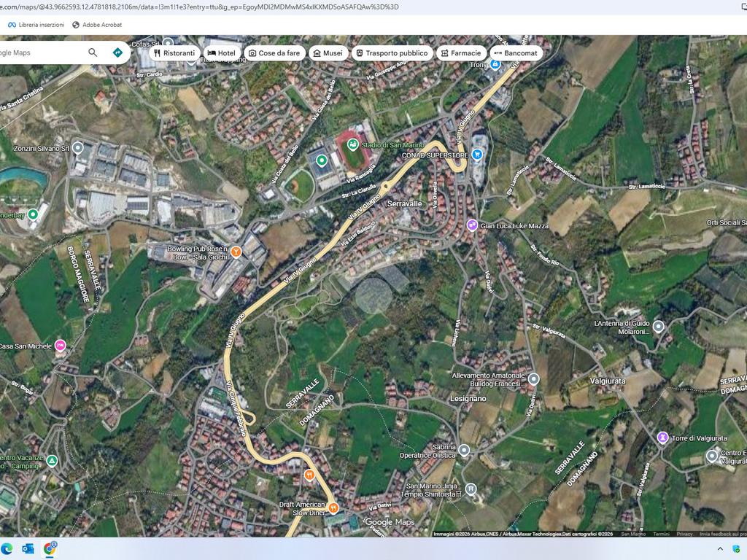Select the Torre di Valgiurata purple pin
The height and width of the screenshot is (560, 747).
[662, 437]
